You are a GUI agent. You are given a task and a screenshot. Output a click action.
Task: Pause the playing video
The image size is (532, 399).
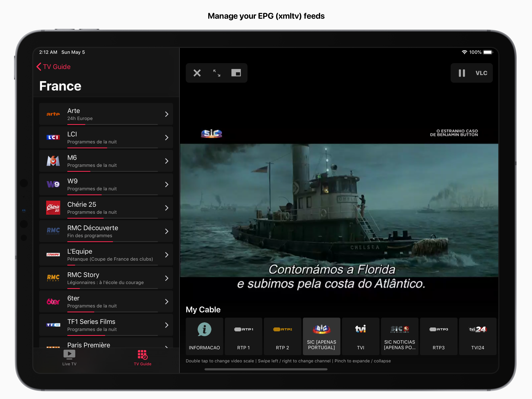point(462,73)
